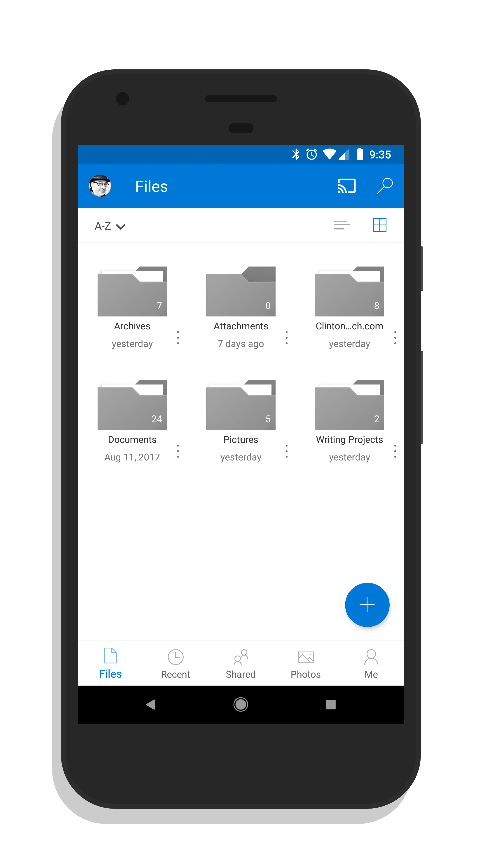Tap the blue add plus button
This screenshot has width=482, height=868.
(x=367, y=604)
